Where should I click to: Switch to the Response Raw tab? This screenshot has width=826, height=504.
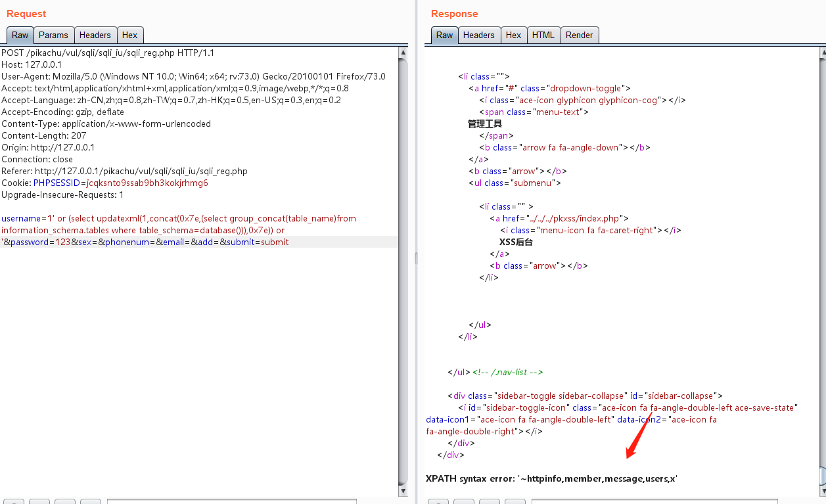pyautogui.click(x=444, y=35)
